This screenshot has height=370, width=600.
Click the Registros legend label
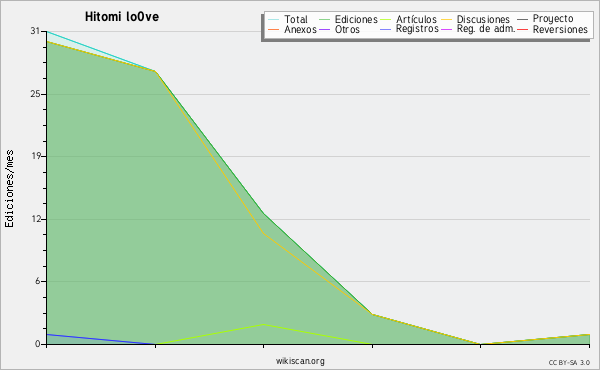pos(417,29)
